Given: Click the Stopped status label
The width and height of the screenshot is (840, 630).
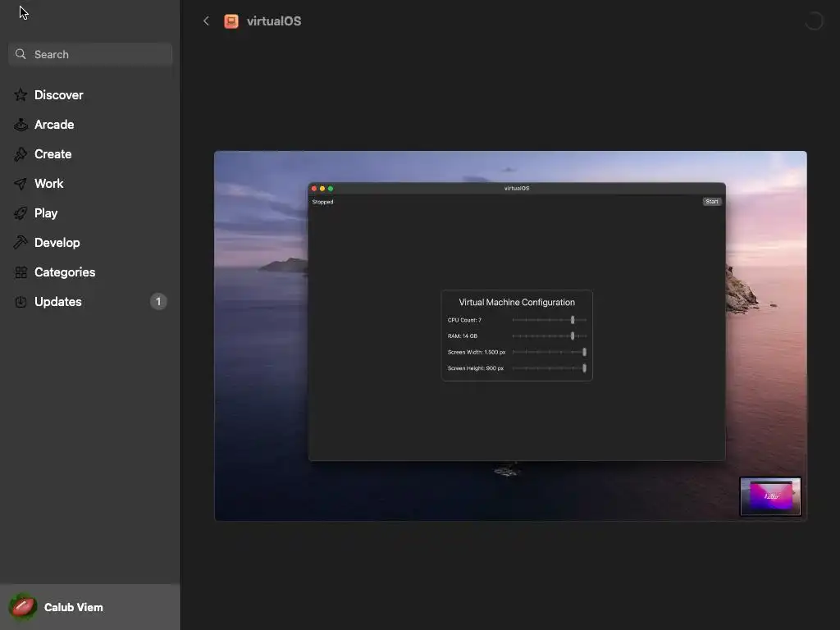Looking at the screenshot, I should click(322, 202).
